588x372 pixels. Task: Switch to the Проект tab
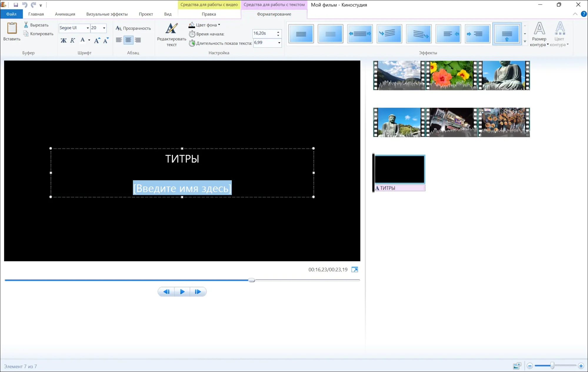146,14
